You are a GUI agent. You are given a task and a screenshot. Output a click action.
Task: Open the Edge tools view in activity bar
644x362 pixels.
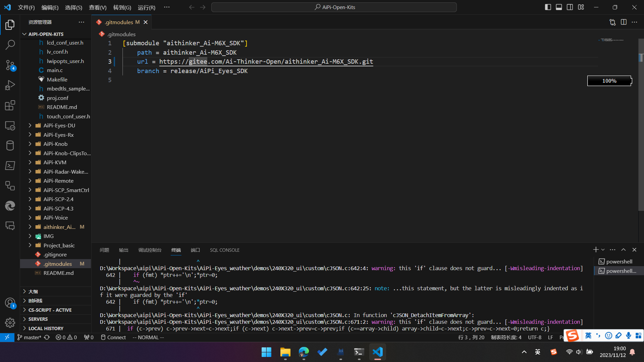10,206
